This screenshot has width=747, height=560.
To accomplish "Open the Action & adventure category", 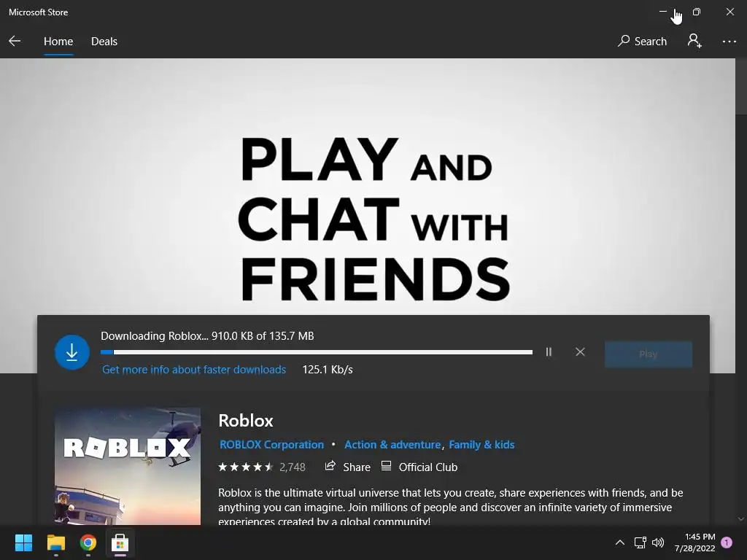I will click(392, 445).
